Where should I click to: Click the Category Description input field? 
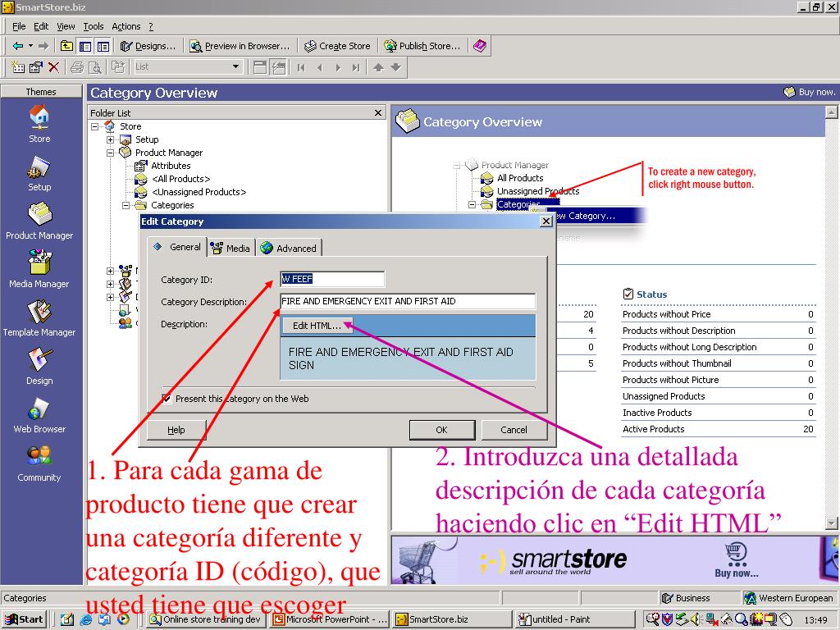tap(408, 301)
